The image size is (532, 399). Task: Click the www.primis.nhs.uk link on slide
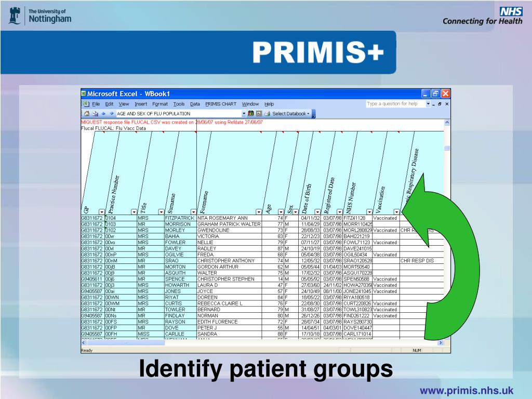467,391
